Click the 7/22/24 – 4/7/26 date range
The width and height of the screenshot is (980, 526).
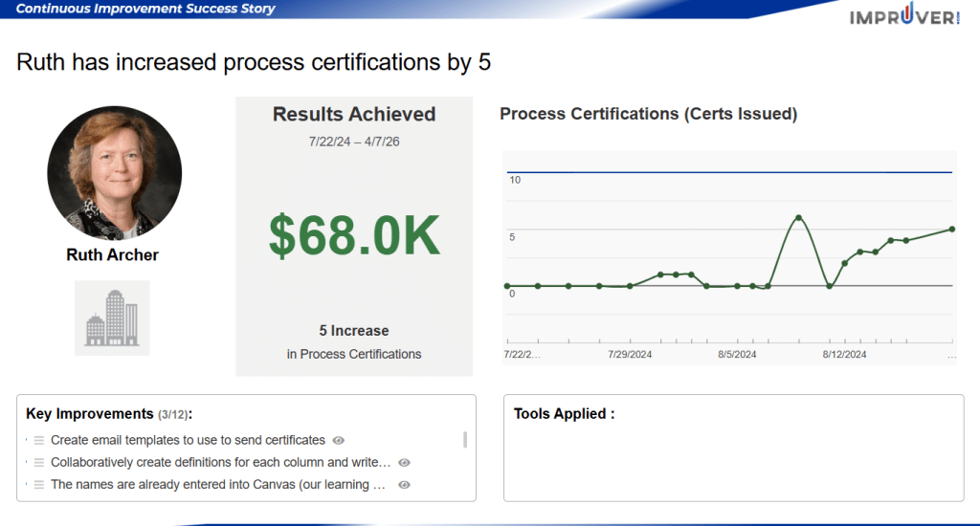click(x=354, y=141)
